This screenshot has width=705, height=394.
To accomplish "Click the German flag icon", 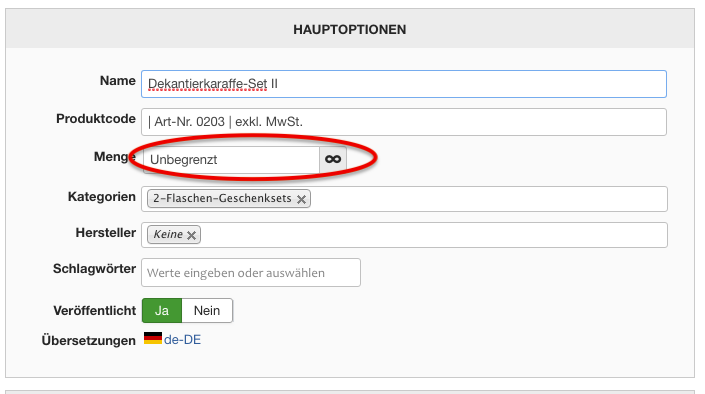I will point(153,338).
